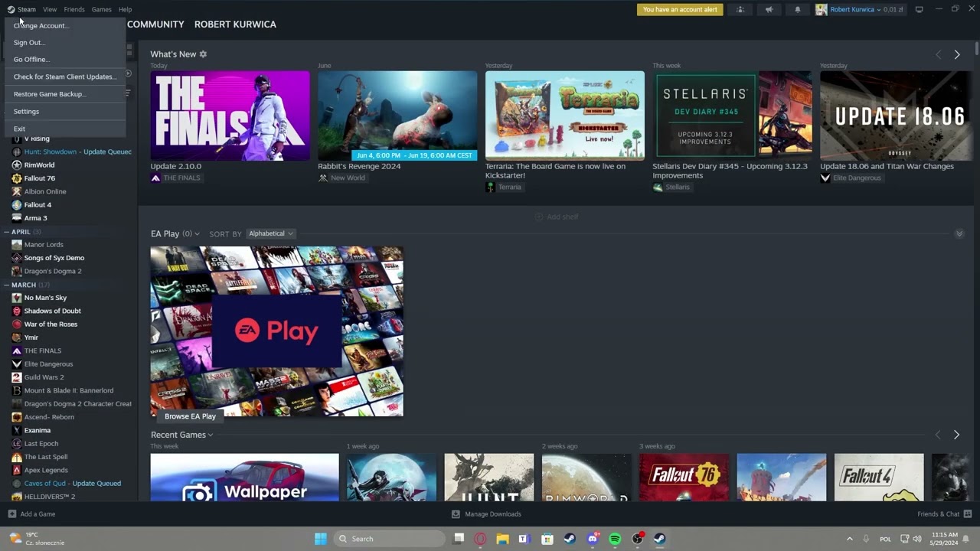Click the Add a Game plus icon

click(x=11, y=514)
